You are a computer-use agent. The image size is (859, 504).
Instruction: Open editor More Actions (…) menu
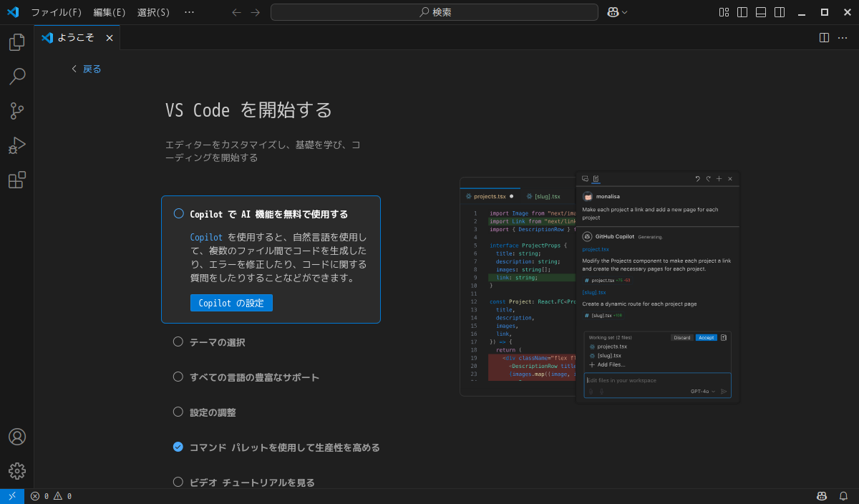pyautogui.click(x=843, y=37)
